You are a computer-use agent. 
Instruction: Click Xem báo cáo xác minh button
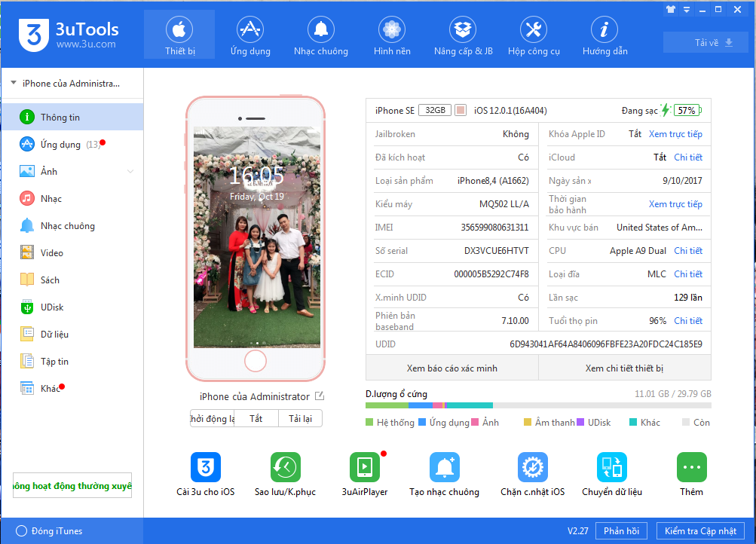point(451,368)
